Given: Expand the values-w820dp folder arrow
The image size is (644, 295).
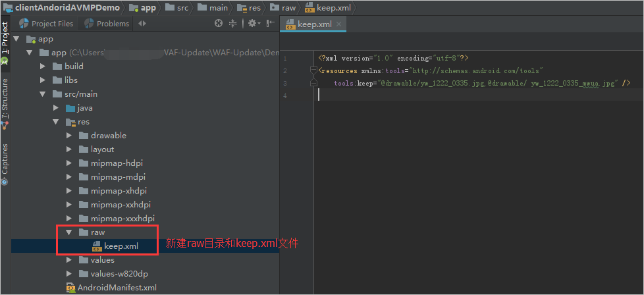Looking at the screenshot, I should [68, 274].
